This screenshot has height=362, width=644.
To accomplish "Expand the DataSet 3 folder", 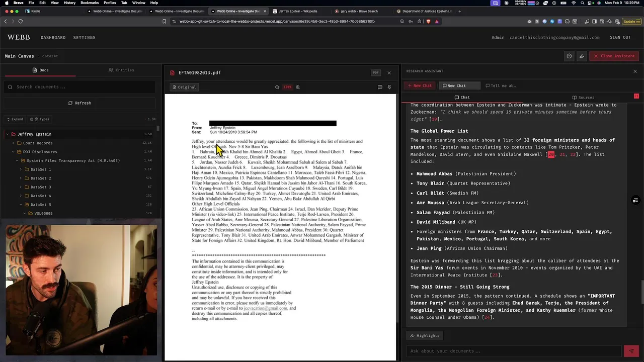I will point(21,187).
